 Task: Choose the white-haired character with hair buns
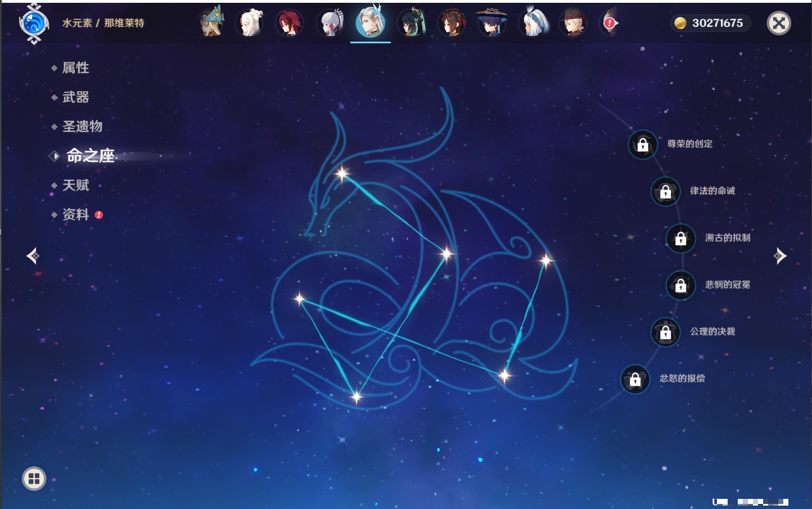[249, 24]
